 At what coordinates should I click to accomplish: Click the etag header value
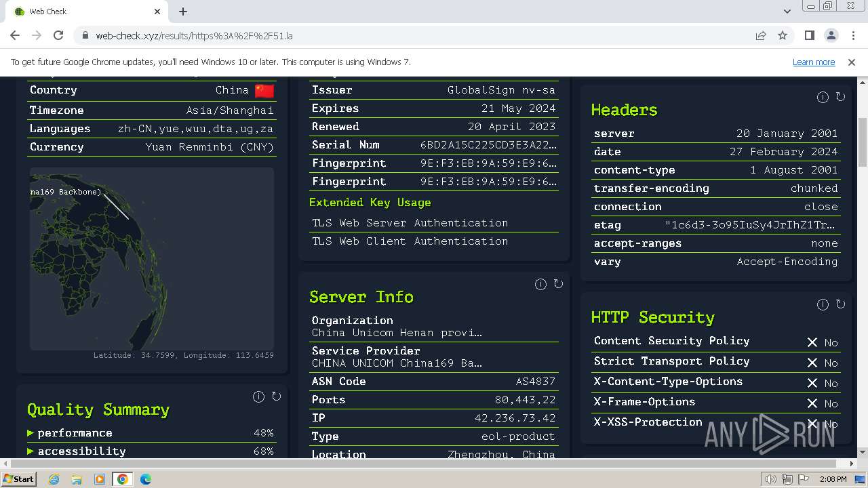click(x=751, y=225)
